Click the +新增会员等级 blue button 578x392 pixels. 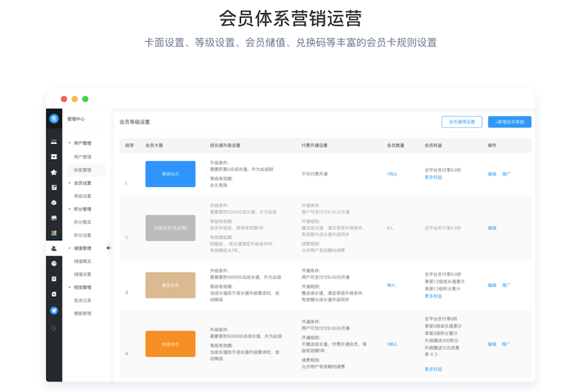510,121
